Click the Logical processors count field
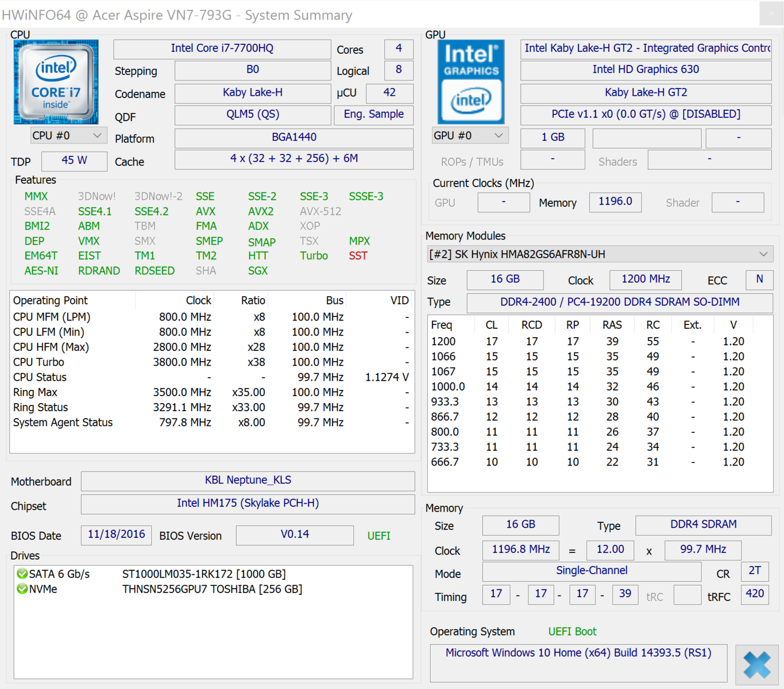 click(x=399, y=70)
